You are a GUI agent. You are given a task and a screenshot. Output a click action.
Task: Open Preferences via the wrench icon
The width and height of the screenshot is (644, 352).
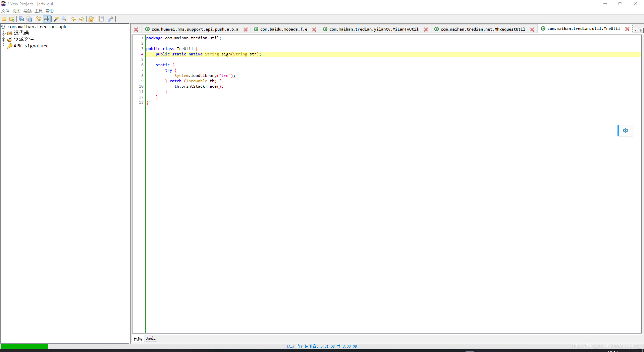point(111,19)
